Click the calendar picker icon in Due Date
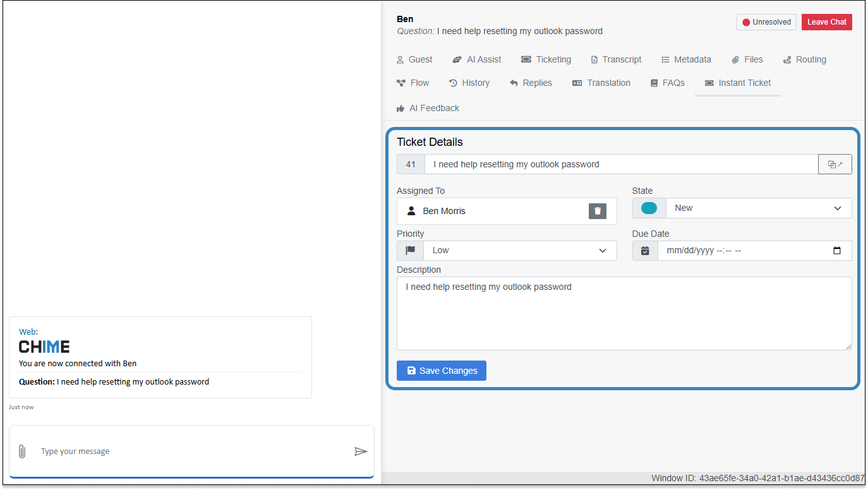The height and width of the screenshot is (490, 868). tap(836, 251)
